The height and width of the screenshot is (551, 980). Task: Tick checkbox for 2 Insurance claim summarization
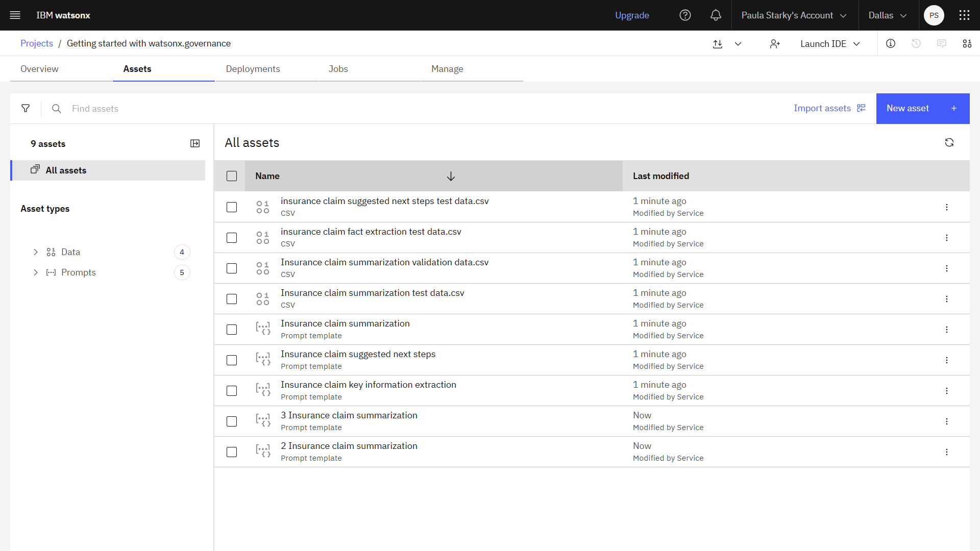(x=232, y=452)
